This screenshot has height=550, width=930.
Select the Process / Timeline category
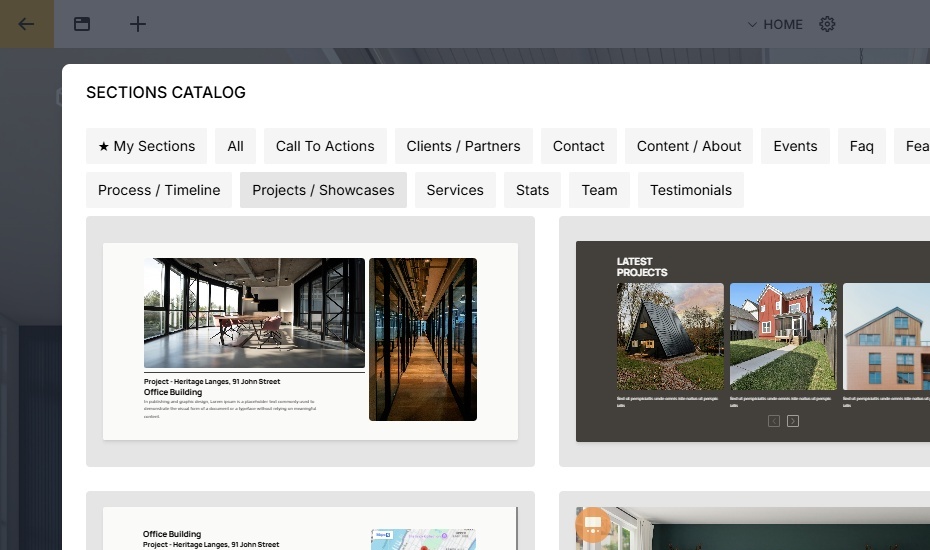pyautogui.click(x=159, y=190)
